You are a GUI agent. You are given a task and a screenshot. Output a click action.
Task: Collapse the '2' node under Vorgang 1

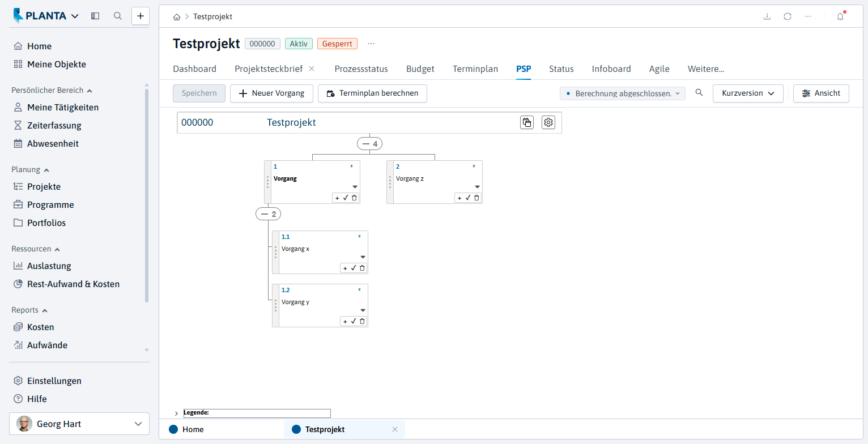[x=269, y=214]
